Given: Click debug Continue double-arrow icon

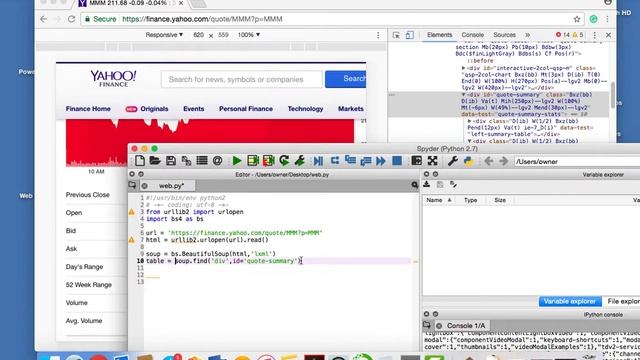Looking at the screenshot, I should (381, 161).
